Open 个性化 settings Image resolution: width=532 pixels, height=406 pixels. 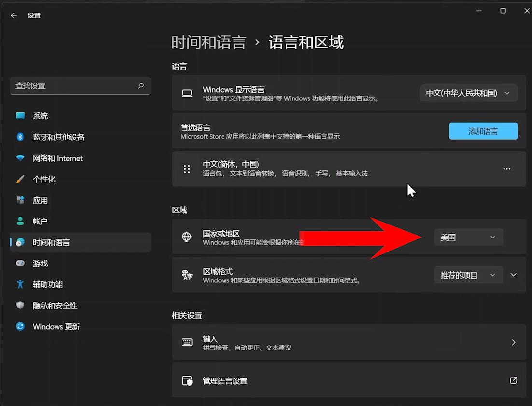pyautogui.click(x=43, y=179)
